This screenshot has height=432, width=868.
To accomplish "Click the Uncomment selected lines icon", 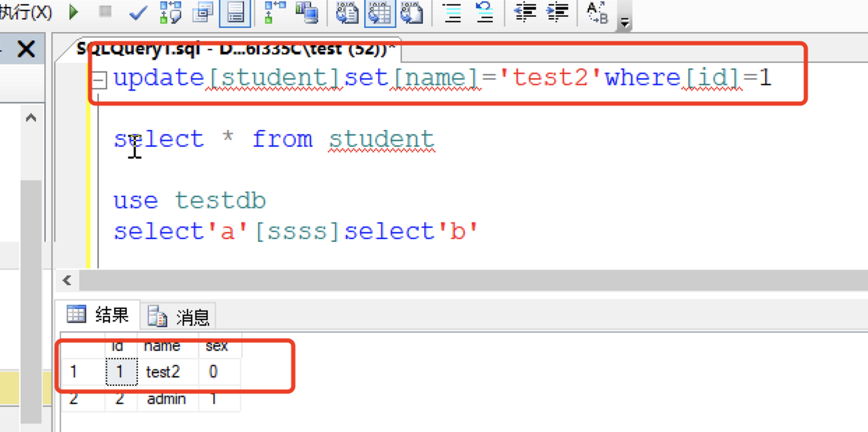I will (484, 13).
